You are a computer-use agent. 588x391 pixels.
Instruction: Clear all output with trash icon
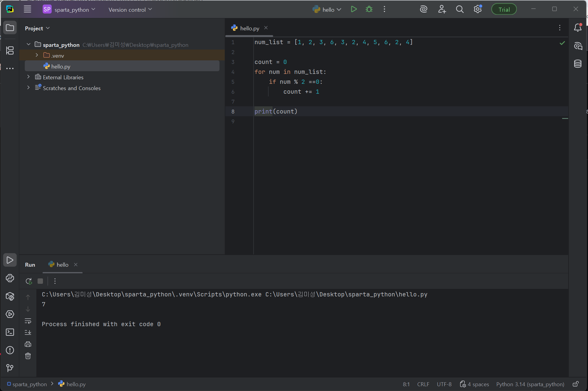[x=28, y=356]
